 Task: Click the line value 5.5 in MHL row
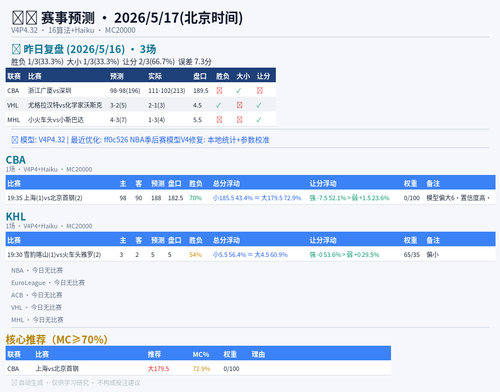(x=197, y=120)
